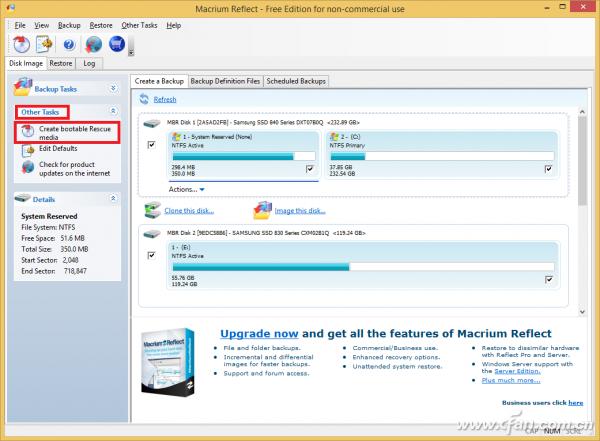Click Check for product updates on the internet
This screenshot has height=441, width=600.
click(75, 169)
